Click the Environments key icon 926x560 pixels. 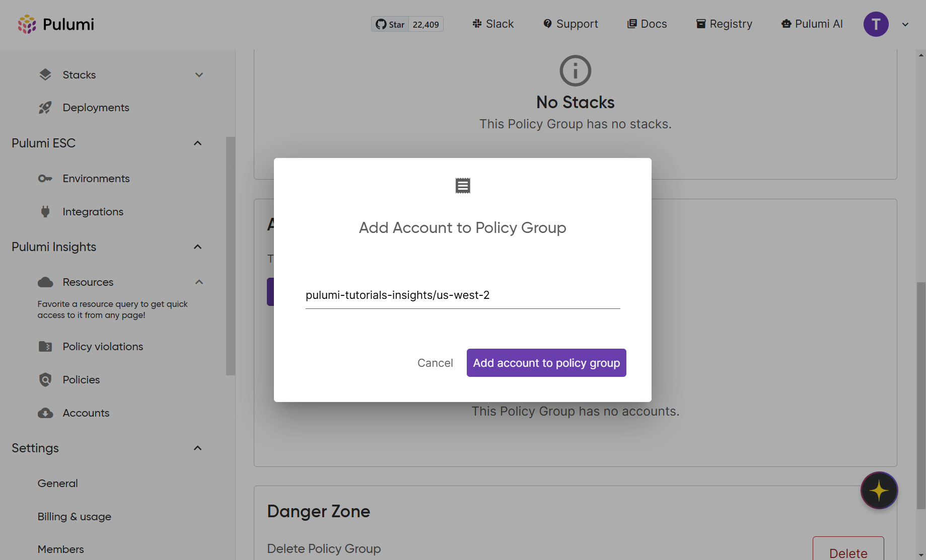(x=45, y=179)
